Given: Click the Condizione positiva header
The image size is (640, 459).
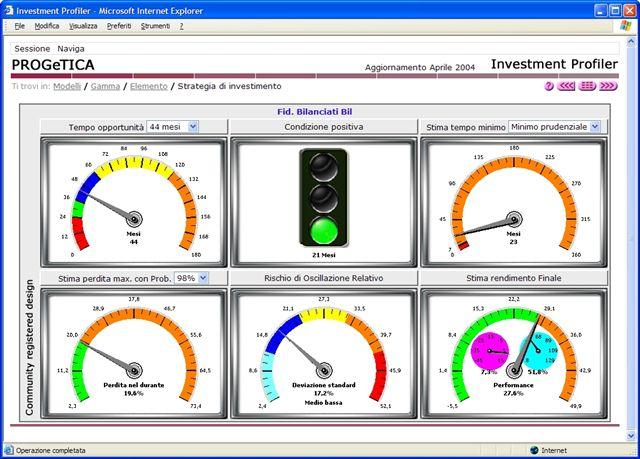Looking at the screenshot, I should pyautogui.click(x=324, y=127).
